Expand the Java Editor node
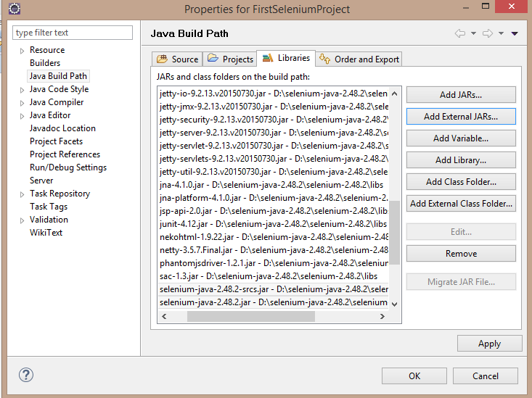Image resolution: width=532 pixels, height=398 pixels. click(22, 116)
